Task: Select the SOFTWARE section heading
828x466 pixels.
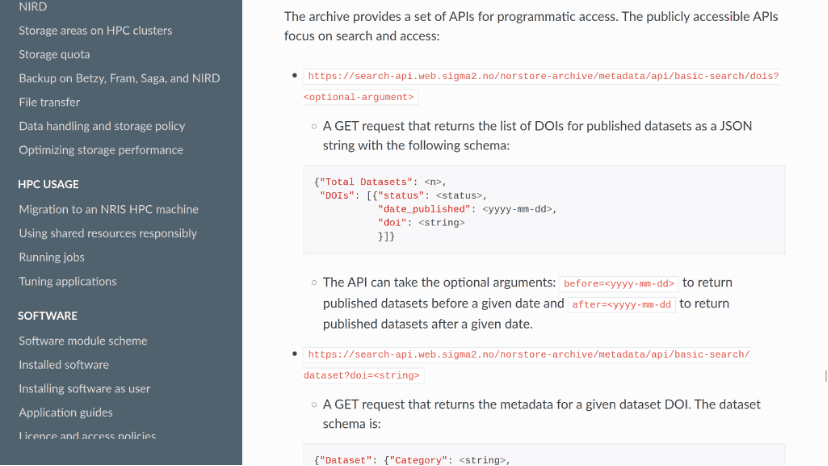Action: 48,316
